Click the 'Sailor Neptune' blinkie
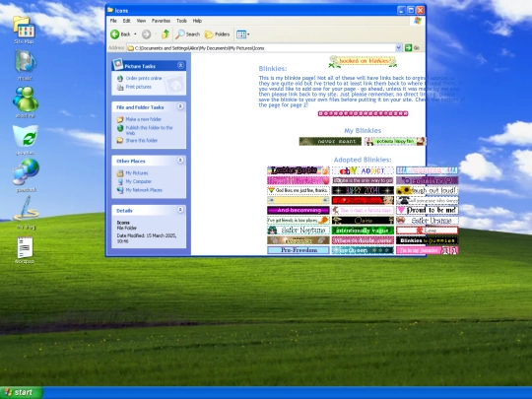This screenshot has width=532, height=399. click(x=299, y=230)
